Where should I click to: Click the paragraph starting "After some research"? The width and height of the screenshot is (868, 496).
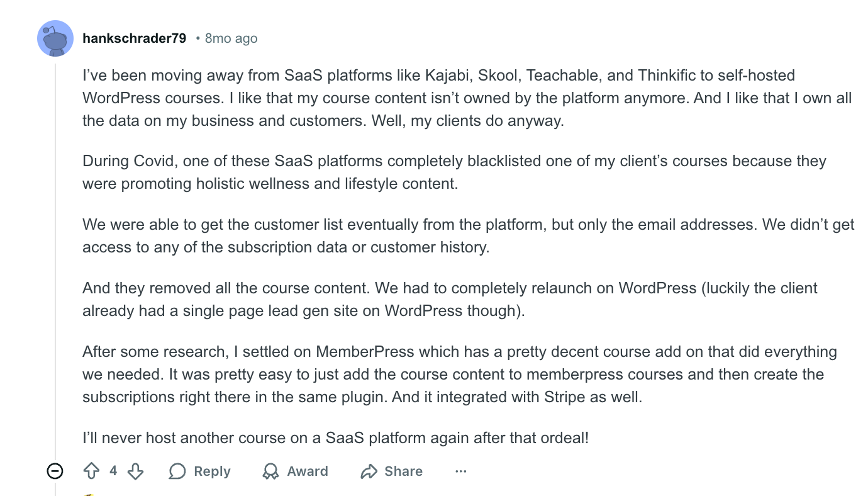tap(459, 374)
